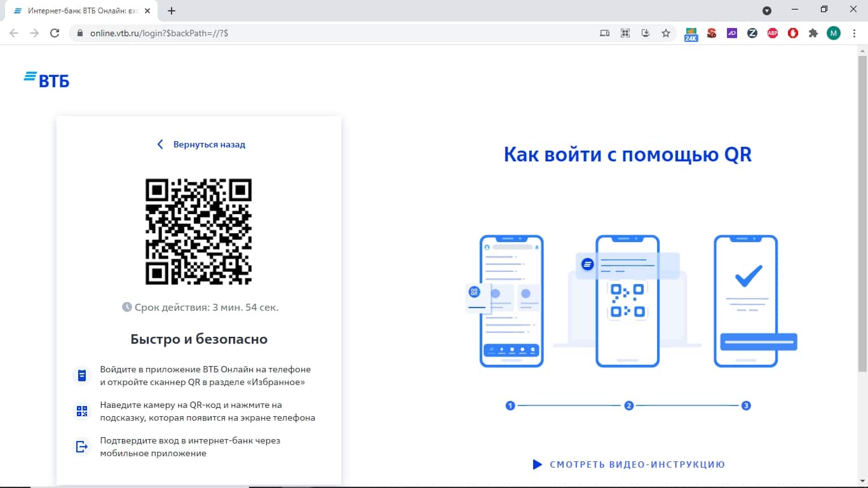
Task: Click the VTB logo
Action: tap(46, 79)
